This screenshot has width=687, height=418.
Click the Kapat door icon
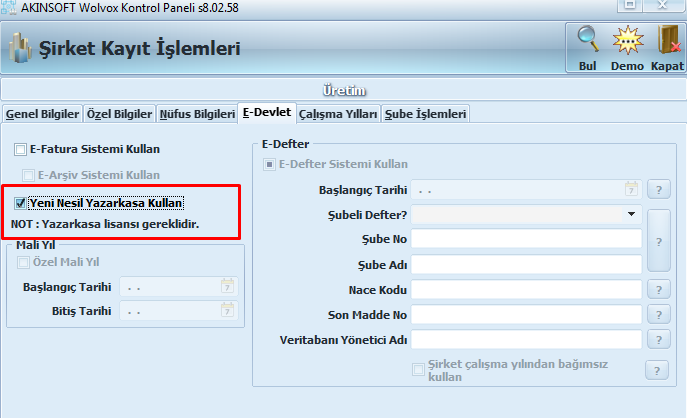[x=668, y=40]
